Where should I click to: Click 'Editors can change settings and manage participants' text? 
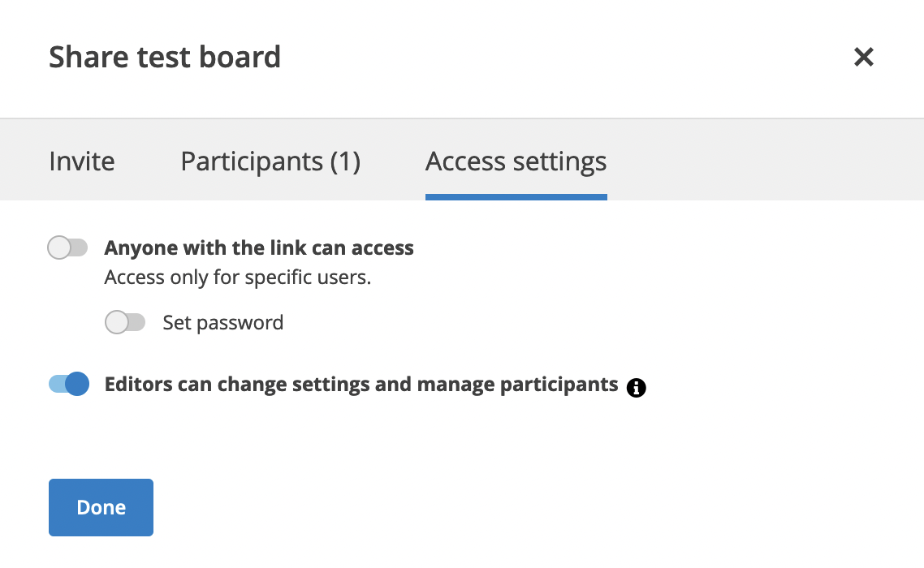(x=361, y=384)
